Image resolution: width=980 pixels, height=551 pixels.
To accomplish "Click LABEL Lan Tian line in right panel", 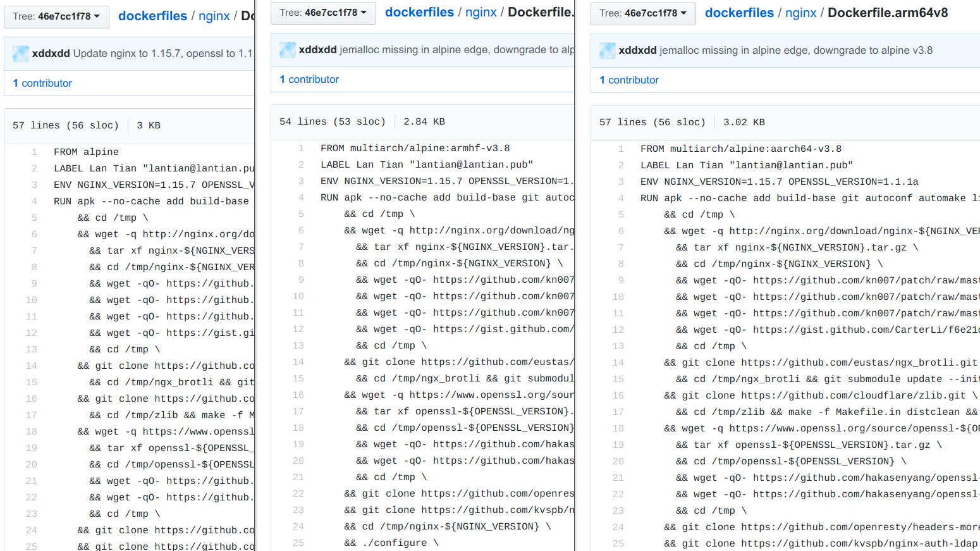I will tap(747, 166).
